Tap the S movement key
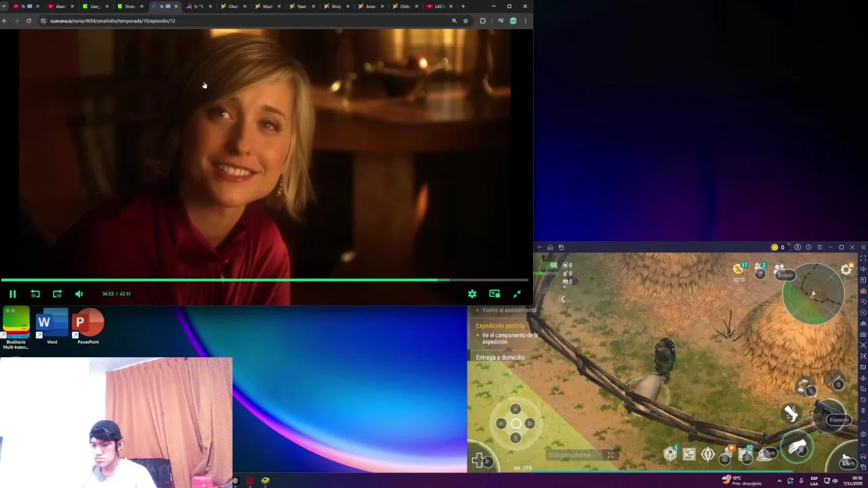868x488 pixels. click(x=515, y=438)
